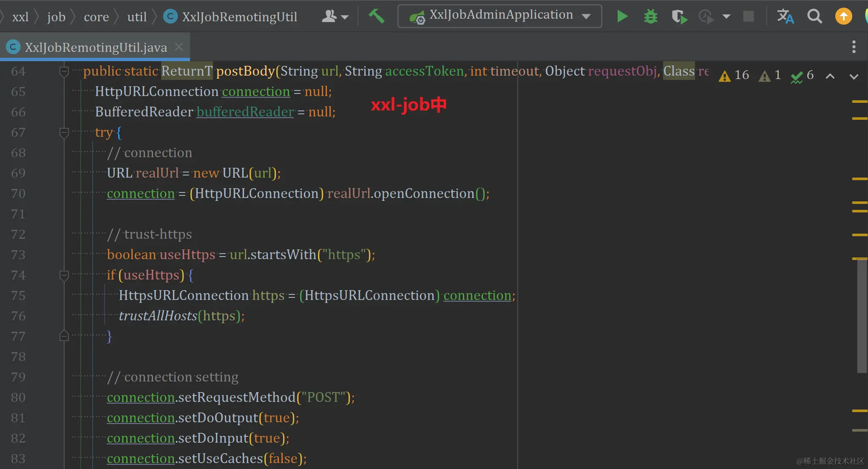The image size is (868, 469).
Task: Click setDoOutput on line 81
Action: (218, 418)
